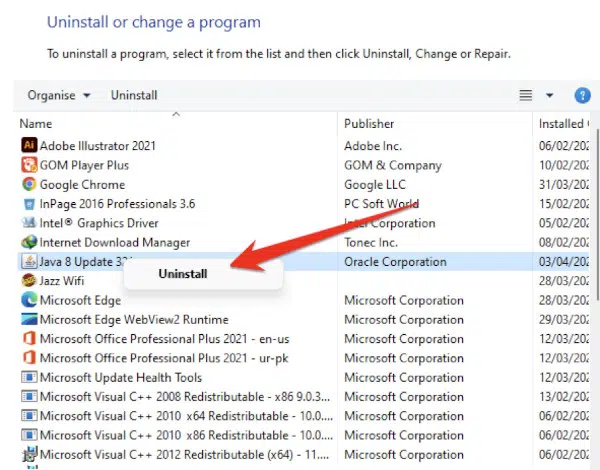
Task: Click the Microsoft Edge WebView2 Runtime icon
Action: [29, 319]
